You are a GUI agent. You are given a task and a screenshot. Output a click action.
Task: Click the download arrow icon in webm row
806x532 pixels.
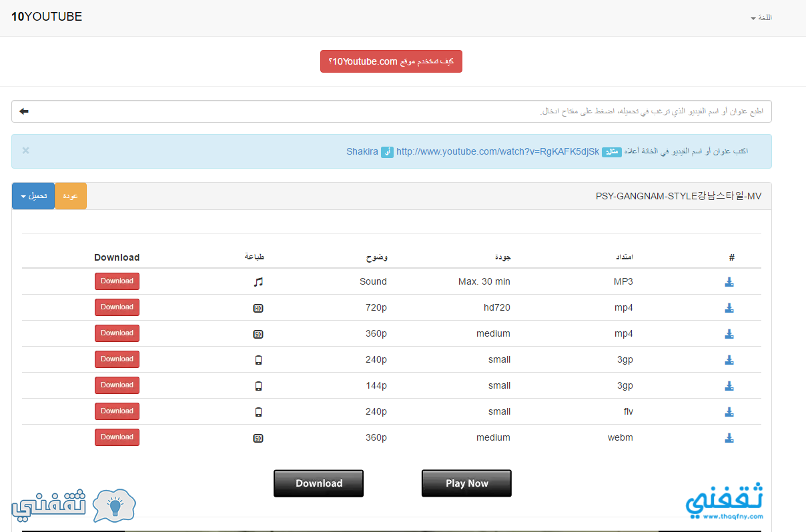coord(729,438)
